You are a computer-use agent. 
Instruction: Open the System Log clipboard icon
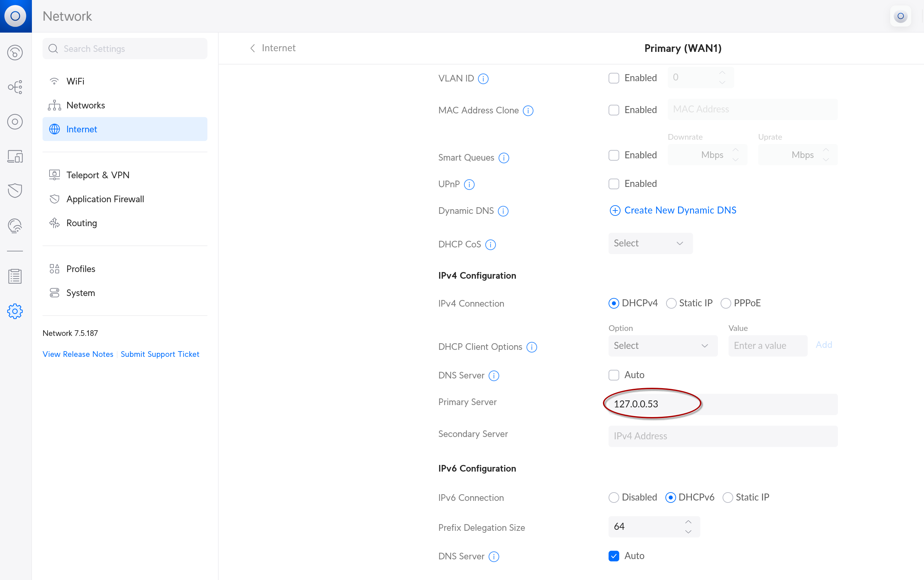[x=15, y=276]
